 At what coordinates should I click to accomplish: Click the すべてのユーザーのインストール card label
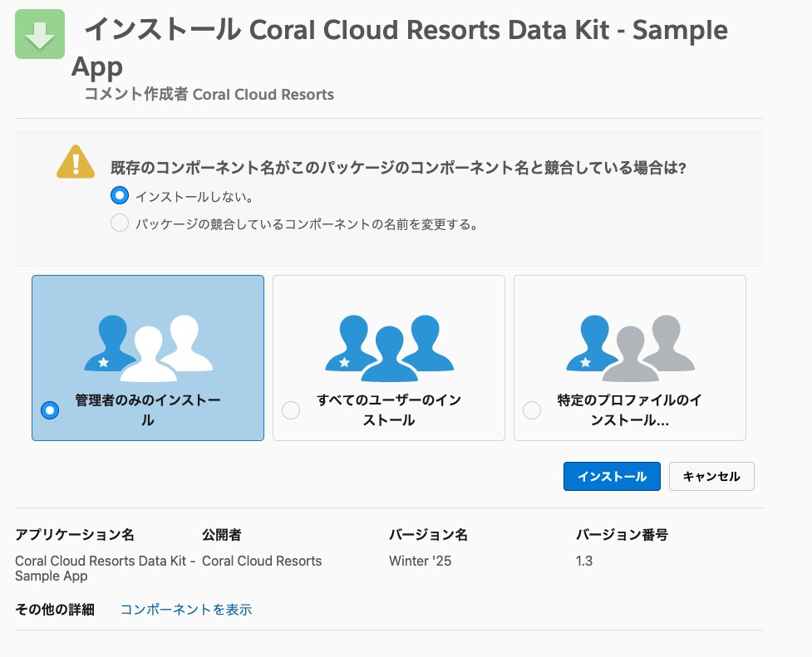pos(389,410)
